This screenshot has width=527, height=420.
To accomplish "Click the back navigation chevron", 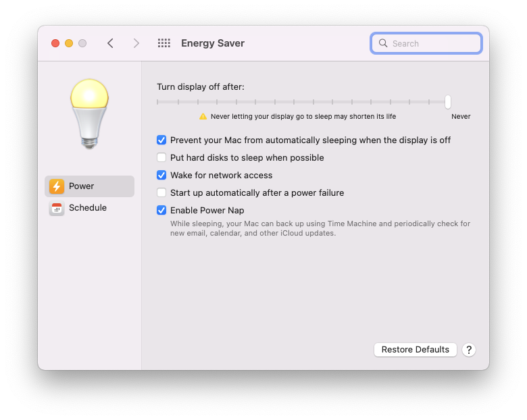I will pyautogui.click(x=110, y=43).
